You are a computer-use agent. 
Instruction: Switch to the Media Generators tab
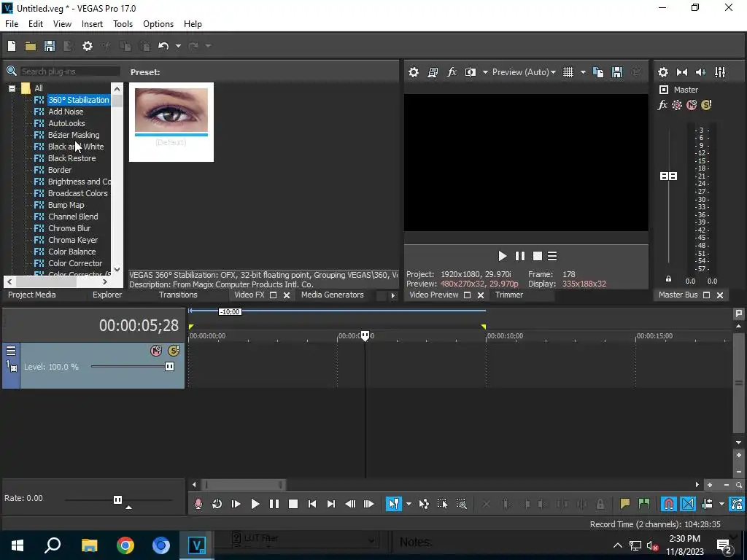[x=333, y=295]
